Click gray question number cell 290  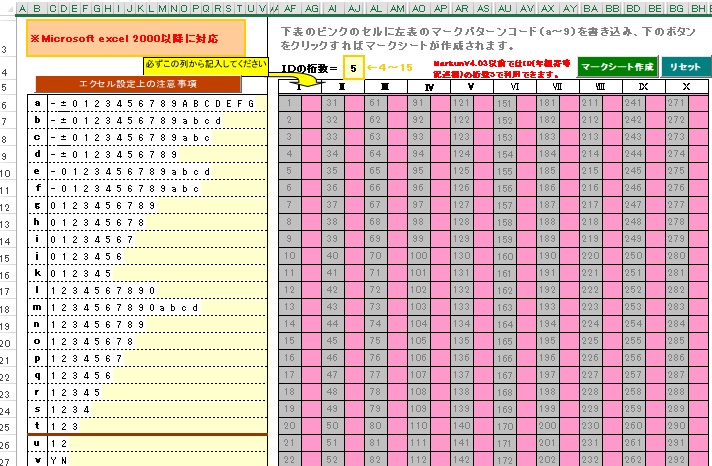click(x=676, y=426)
